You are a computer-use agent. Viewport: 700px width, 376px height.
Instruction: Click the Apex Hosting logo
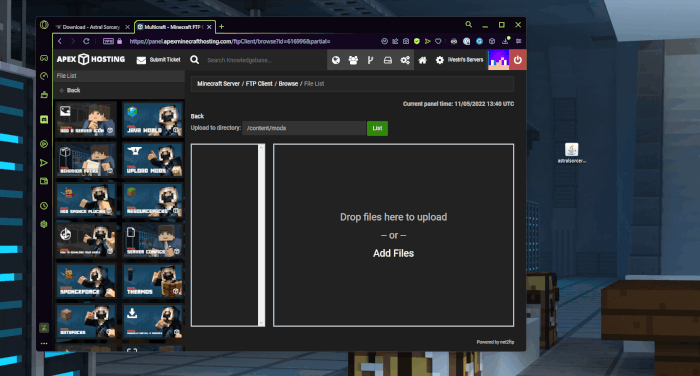[x=91, y=59]
